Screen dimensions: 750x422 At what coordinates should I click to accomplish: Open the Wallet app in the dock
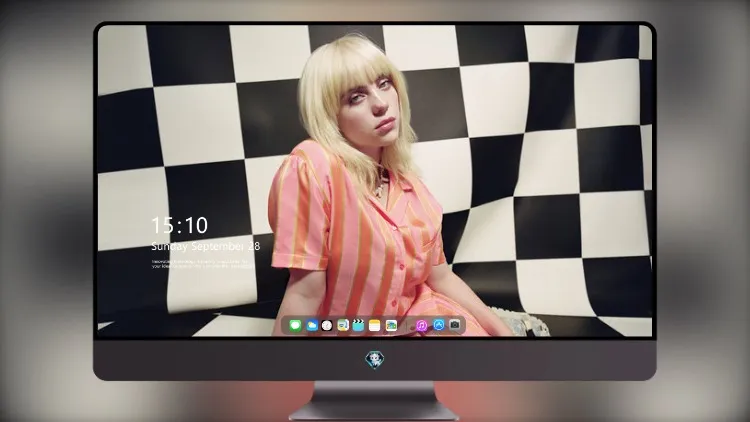(391, 325)
